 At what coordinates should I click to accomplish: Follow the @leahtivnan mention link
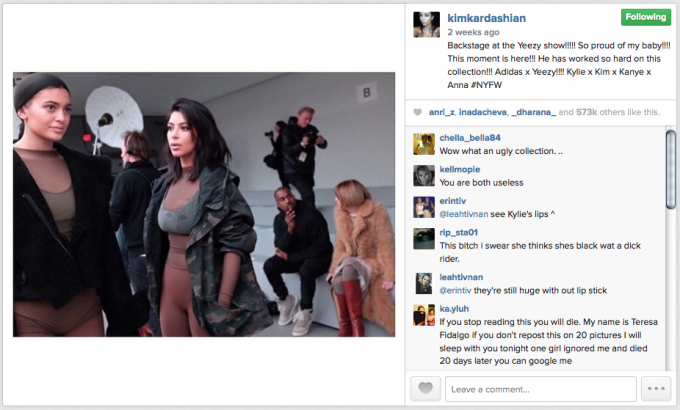click(x=464, y=214)
